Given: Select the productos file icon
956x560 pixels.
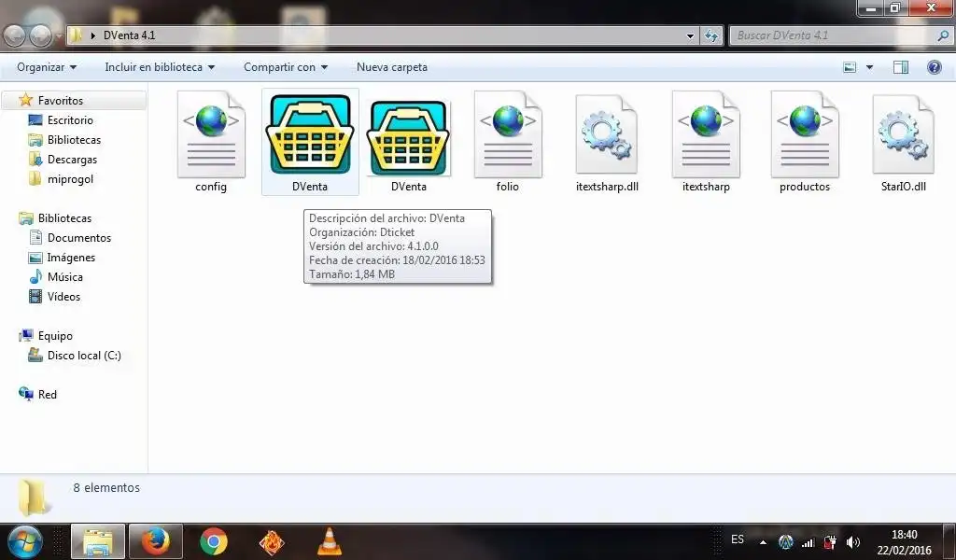Looking at the screenshot, I should point(805,134).
